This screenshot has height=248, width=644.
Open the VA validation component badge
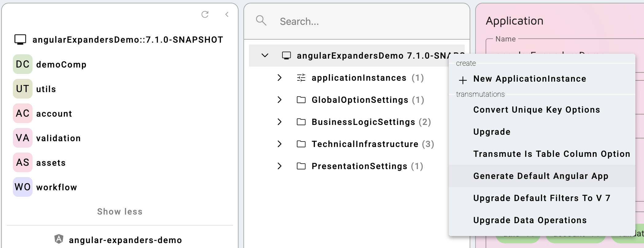click(23, 138)
